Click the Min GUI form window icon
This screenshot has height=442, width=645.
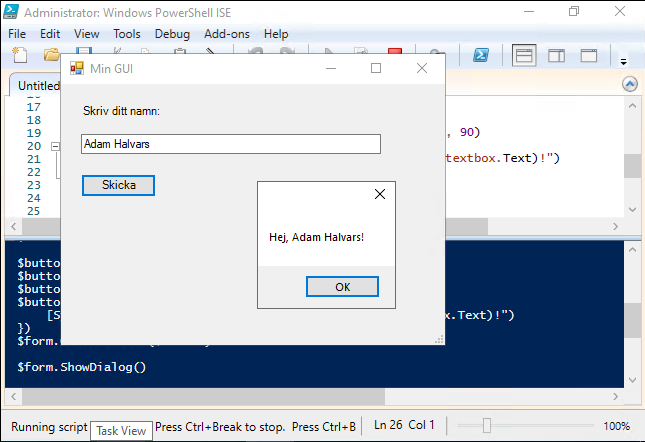tap(77, 68)
